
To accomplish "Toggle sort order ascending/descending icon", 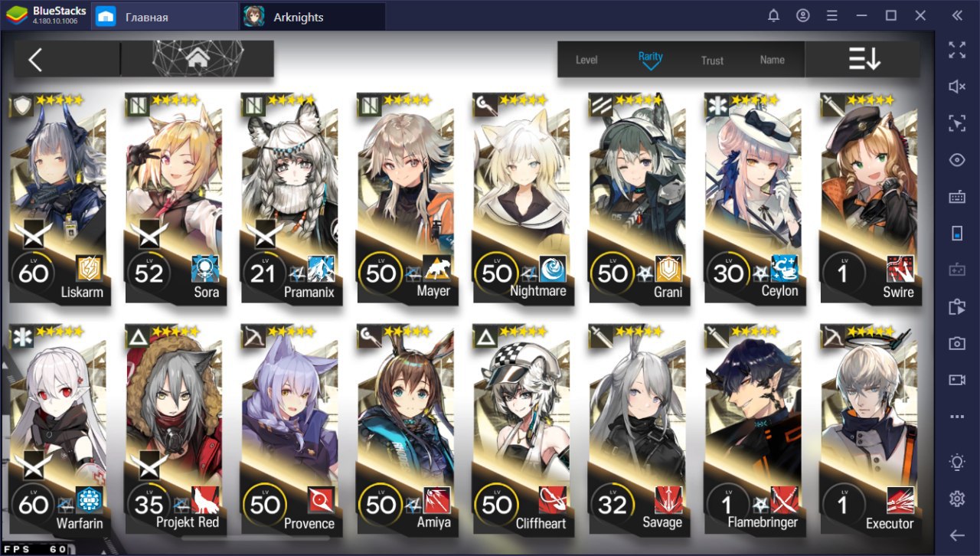I will tap(864, 59).
